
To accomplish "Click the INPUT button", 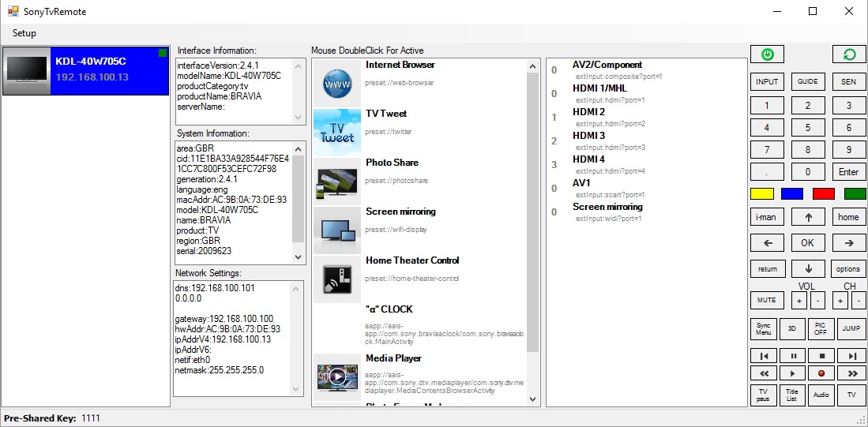I will point(766,82).
